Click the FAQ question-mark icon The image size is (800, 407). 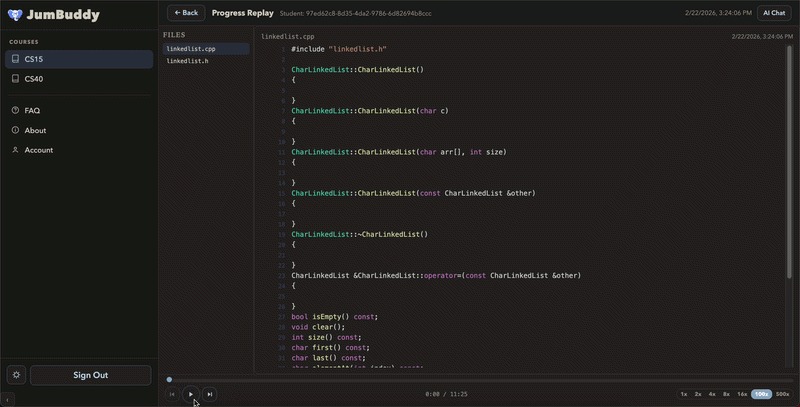15,110
